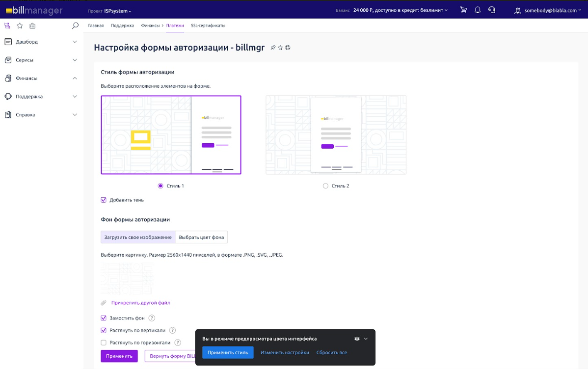Select Стиль 1 radio button
Screen dimensions: 588x369
click(160, 185)
